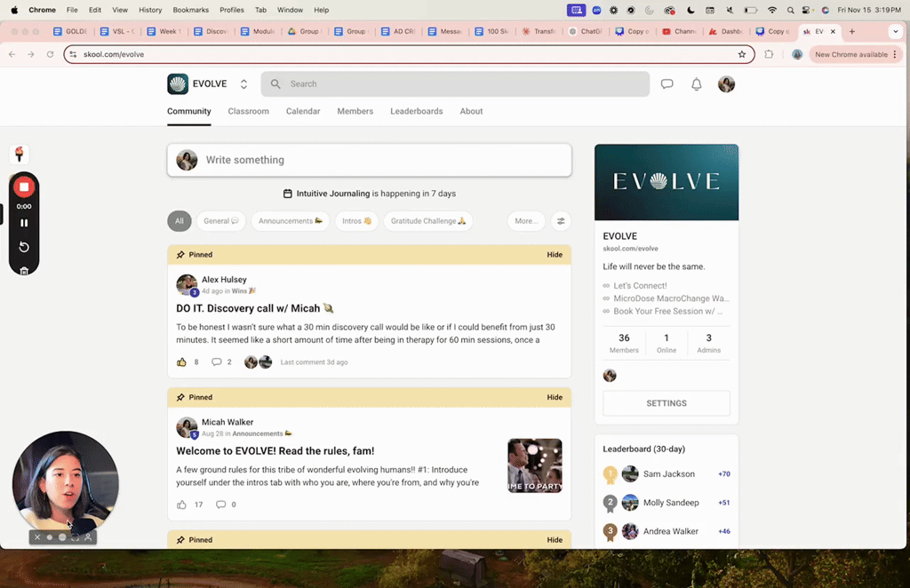Open Andrea Walker on the leaderboard
910x588 pixels.
[670, 531]
